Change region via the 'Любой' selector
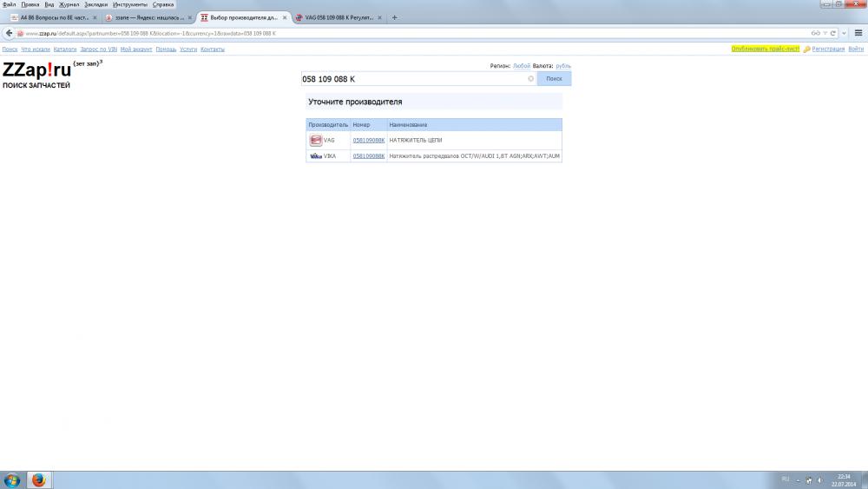The image size is (868, 489). [x=522, y=66]
